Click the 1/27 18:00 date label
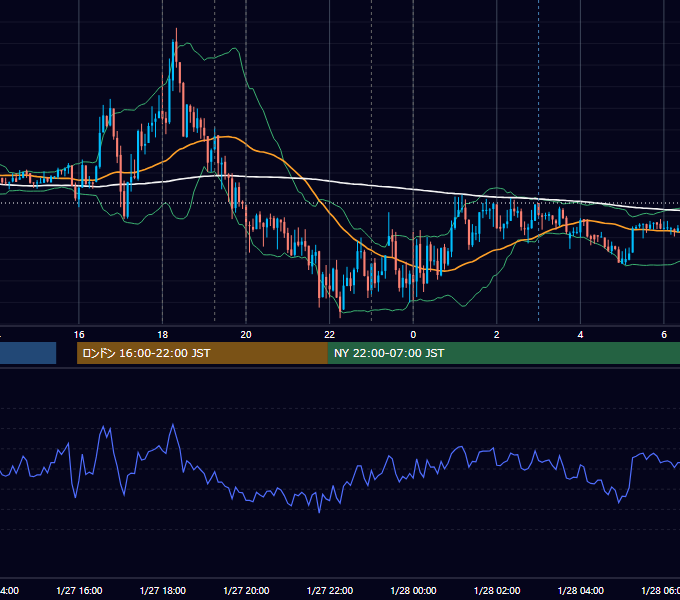680x600 pixels. pos(163,590)
